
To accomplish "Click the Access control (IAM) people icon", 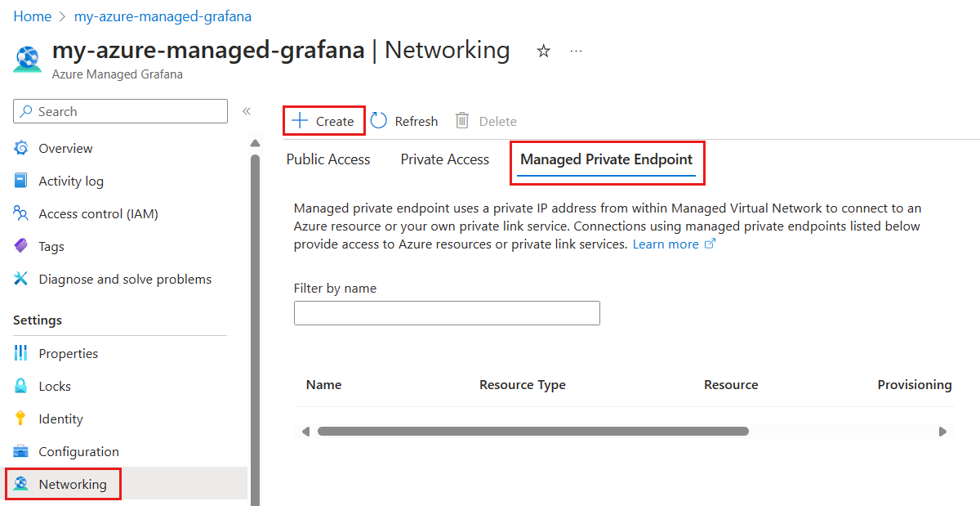I will pos(21,213).
